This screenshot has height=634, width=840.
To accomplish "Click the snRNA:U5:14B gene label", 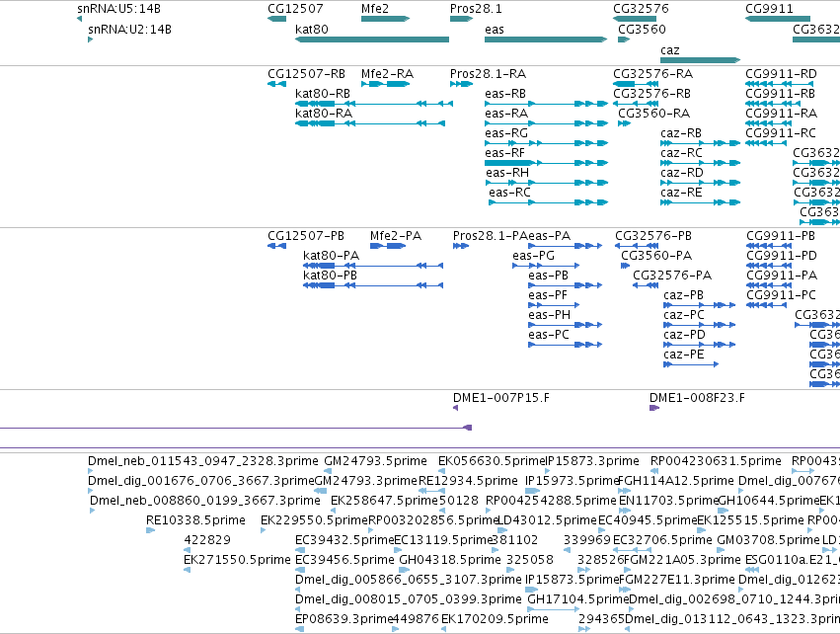I will tap(118, 9).
